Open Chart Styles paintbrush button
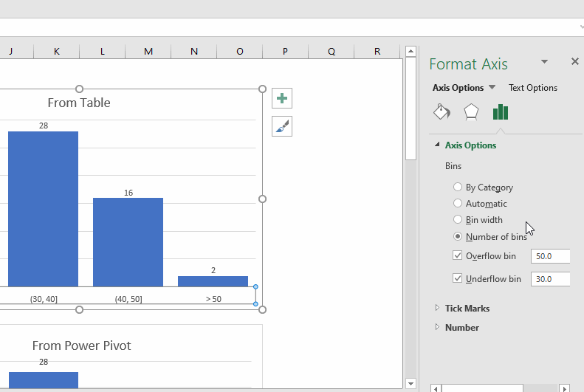Image resolution: width=584 pixels, height=392 pixels. click(282, 126)
